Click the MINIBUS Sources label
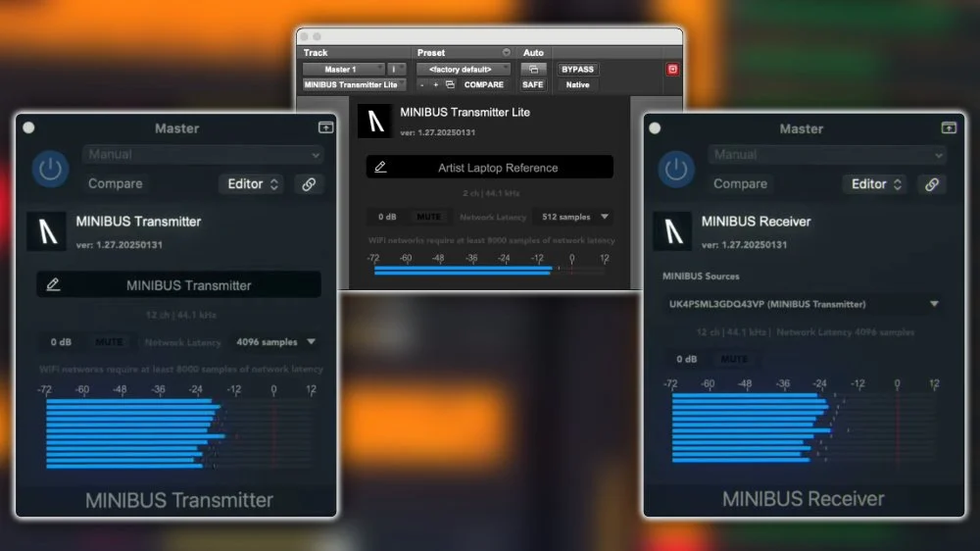980x551 pixels. point(701,275)
